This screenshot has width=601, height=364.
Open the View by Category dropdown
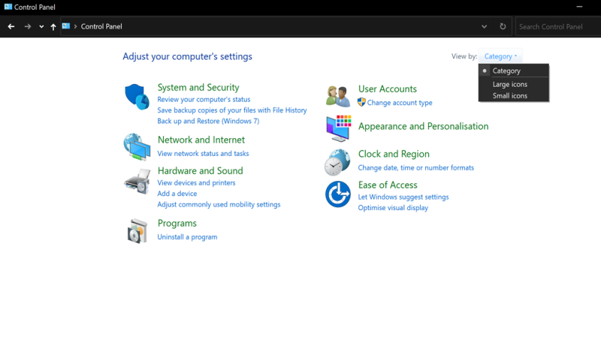(x=500, y=56)
